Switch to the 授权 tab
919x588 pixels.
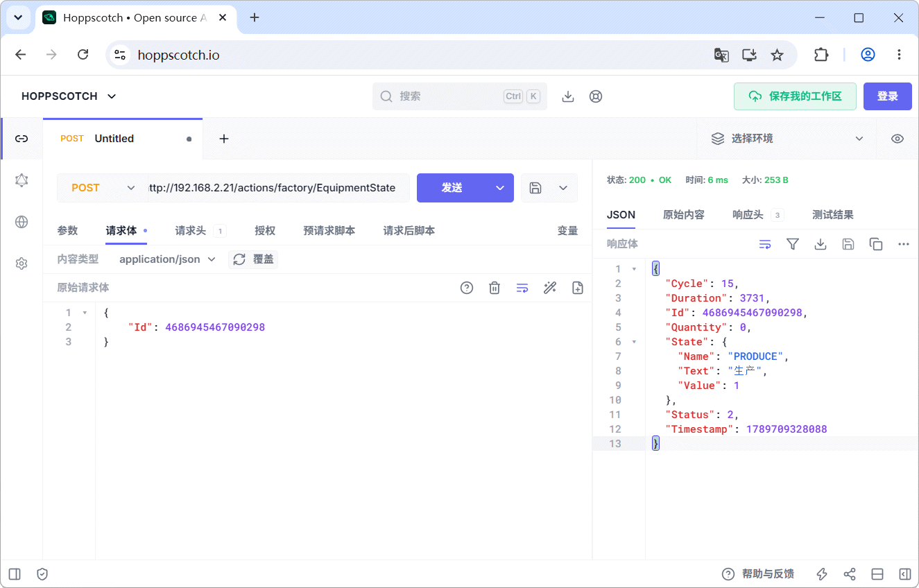tap(265, 231)
